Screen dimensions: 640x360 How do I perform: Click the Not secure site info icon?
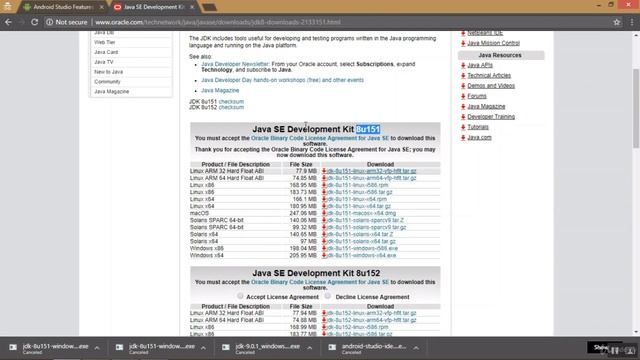[49, 22]
